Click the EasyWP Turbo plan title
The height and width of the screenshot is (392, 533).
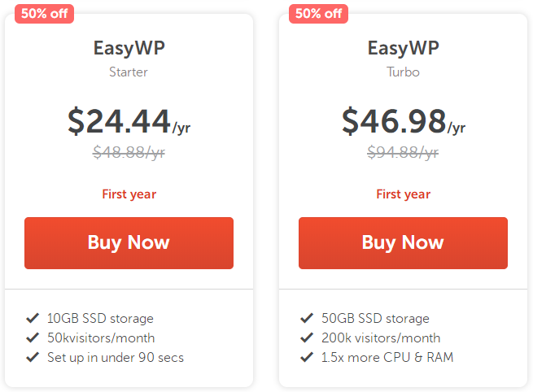pyautogui.click(x=403, y=47)
